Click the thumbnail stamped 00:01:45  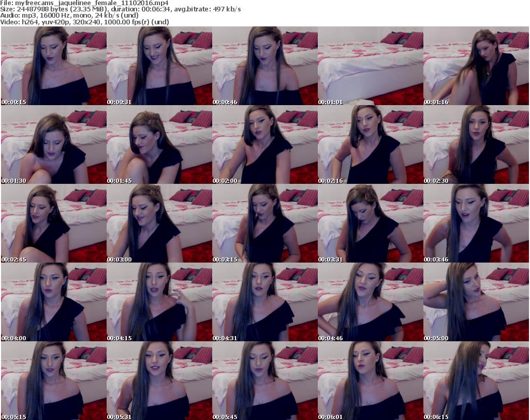159,144
